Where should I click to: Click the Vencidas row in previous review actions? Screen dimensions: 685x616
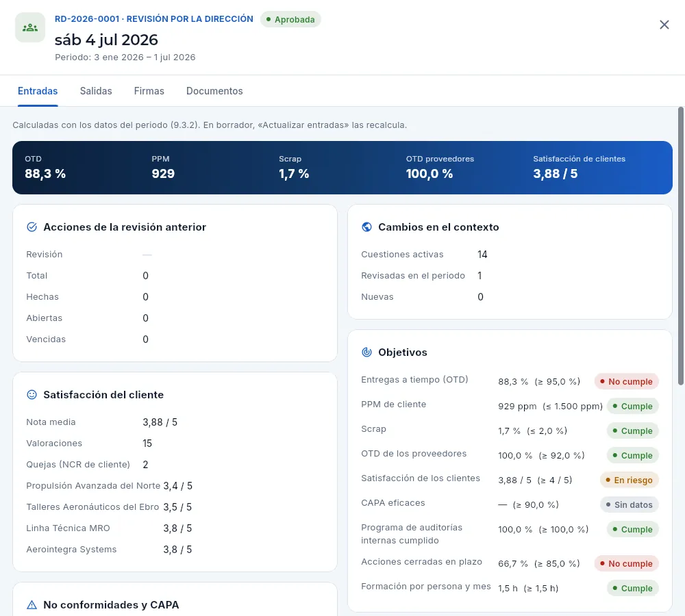(175, 339)
